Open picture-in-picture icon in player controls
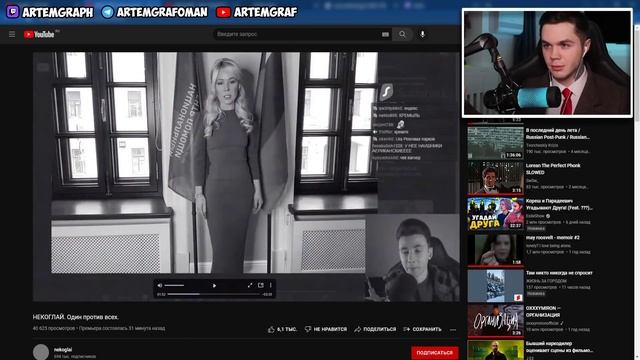 pyautogui.click(x=260, y=285)
